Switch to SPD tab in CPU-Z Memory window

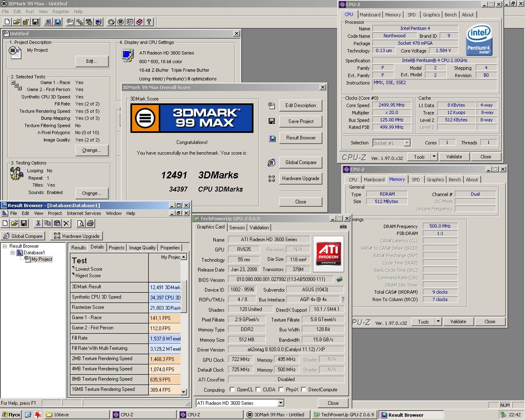(415, 180)
